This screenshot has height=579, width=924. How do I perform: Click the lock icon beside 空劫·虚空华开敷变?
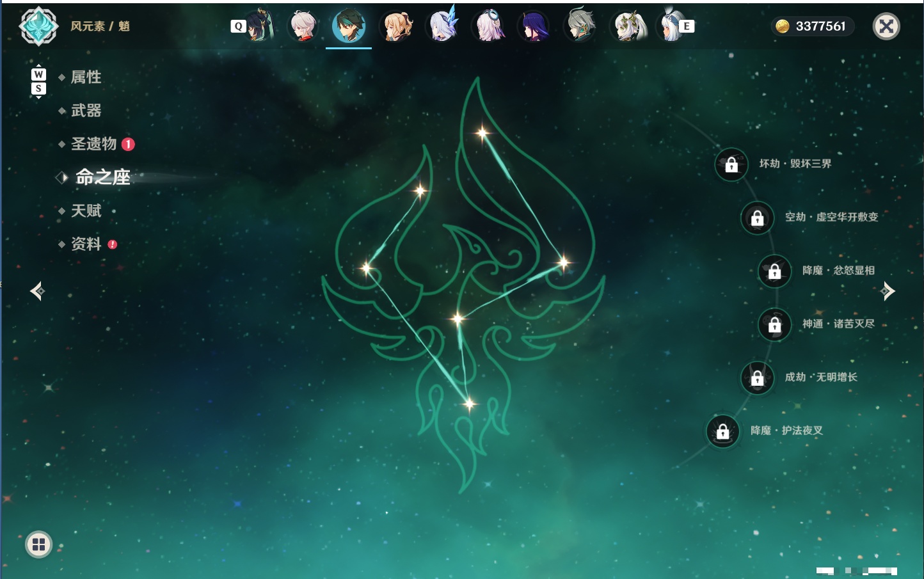(x=757, y=218)
